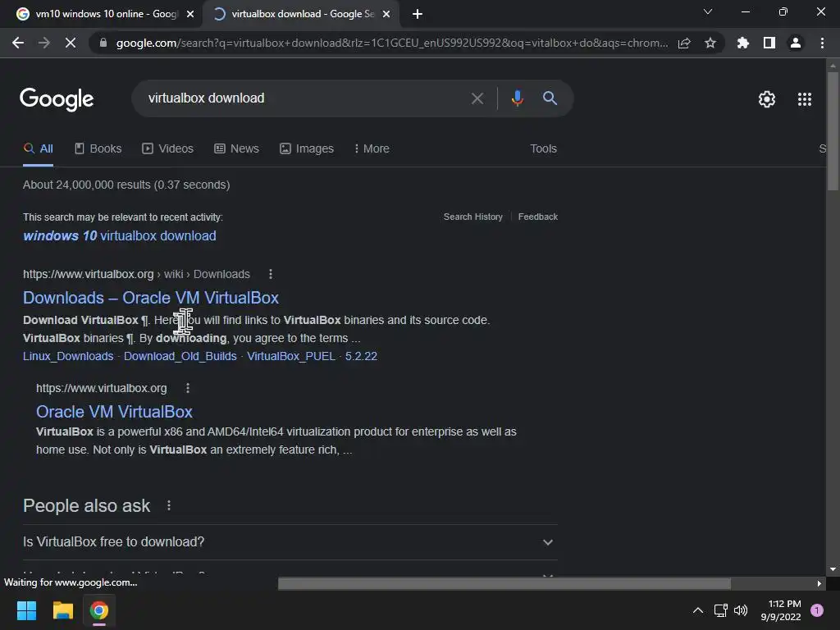Open the taskbar clock and date
840x630 pixels.
point(781,610)
